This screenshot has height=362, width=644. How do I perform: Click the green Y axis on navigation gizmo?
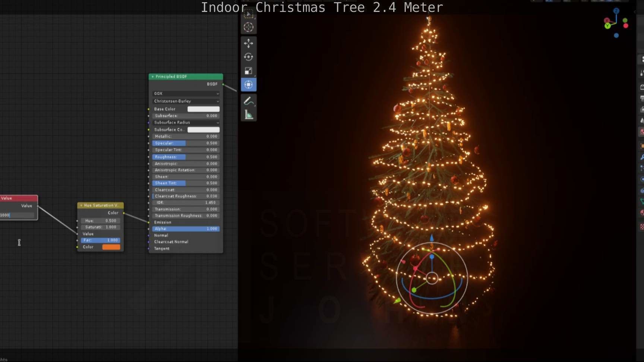[608, 26]
